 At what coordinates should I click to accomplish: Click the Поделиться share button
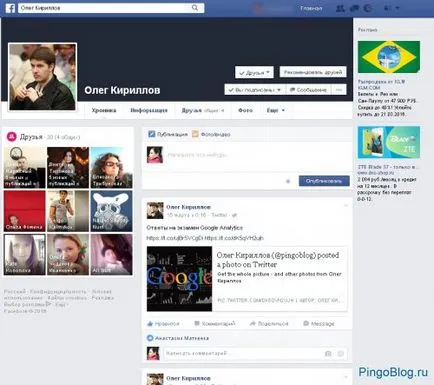[x=269, y=323]
